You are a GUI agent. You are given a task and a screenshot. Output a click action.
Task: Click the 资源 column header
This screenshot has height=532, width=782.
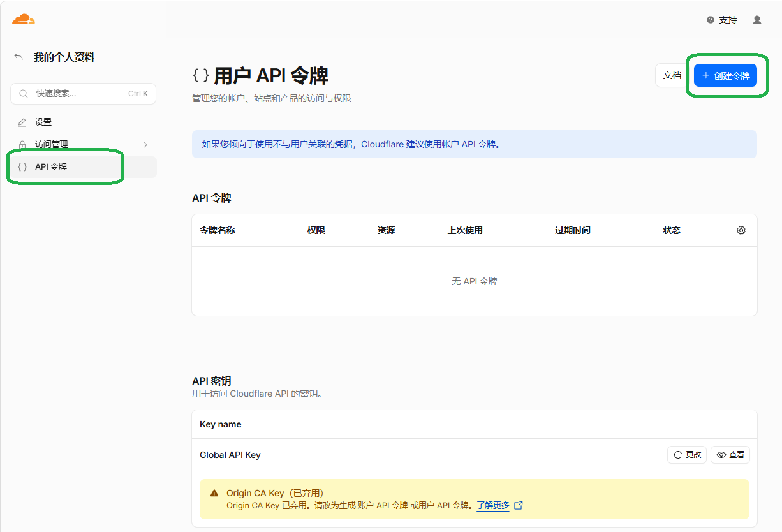point(386,230)
